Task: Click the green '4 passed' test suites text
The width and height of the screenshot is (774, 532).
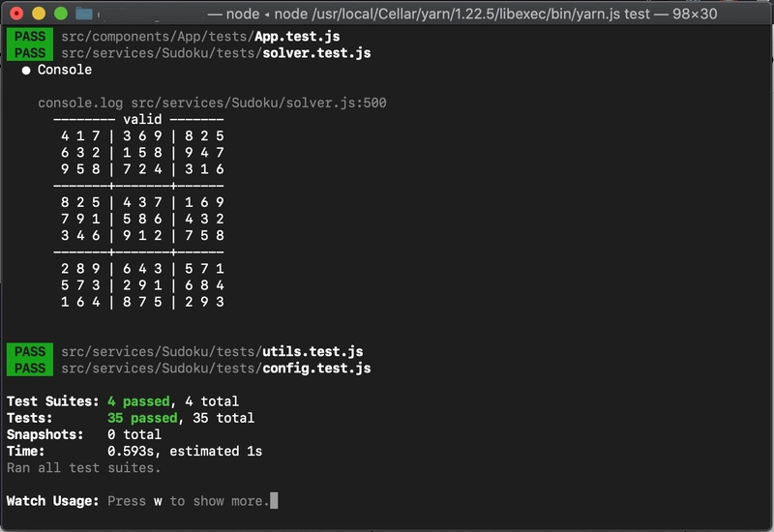Action: pyautogui.click(x=138, y=401)
